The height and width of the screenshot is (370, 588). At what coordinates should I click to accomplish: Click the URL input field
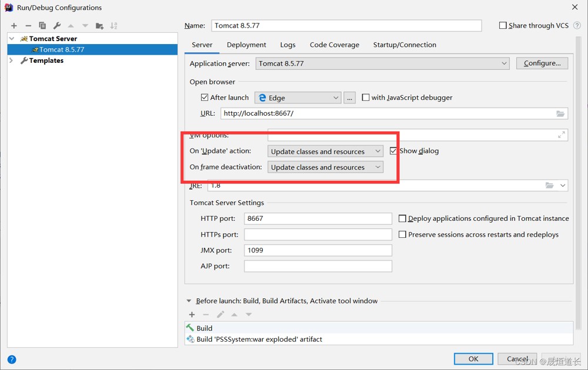[394, 113]
